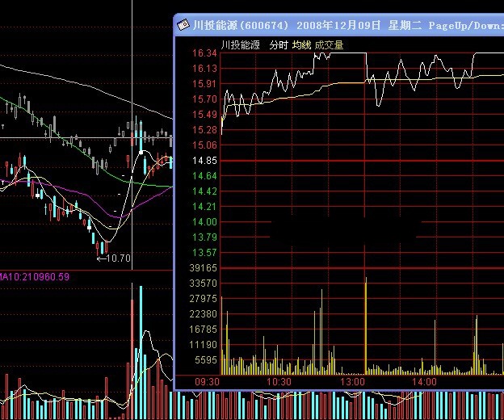Image resolution: width=504 pixels, height=420 pixels.
Task: Click the 13:00 time axis label
Action: point(353,382)
